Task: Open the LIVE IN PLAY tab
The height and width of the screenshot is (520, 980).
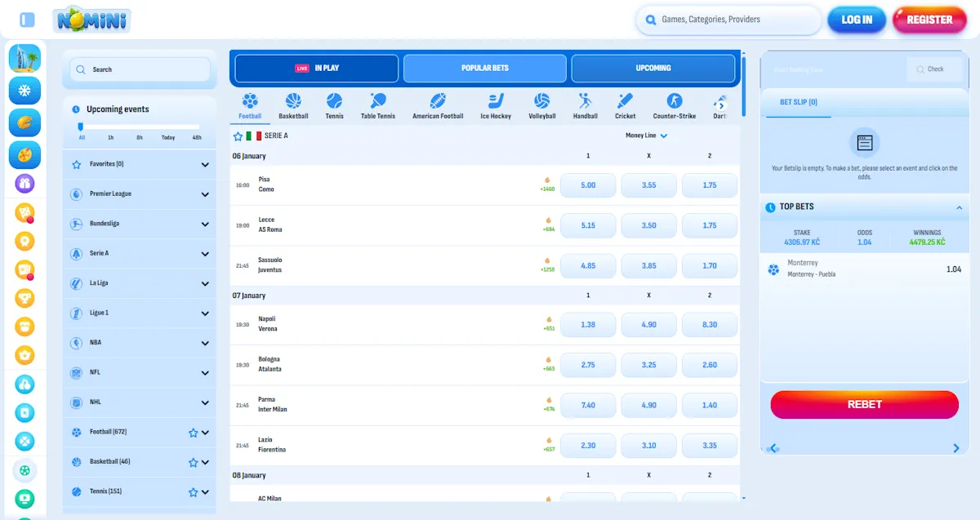Action: [x=315, y=69]
